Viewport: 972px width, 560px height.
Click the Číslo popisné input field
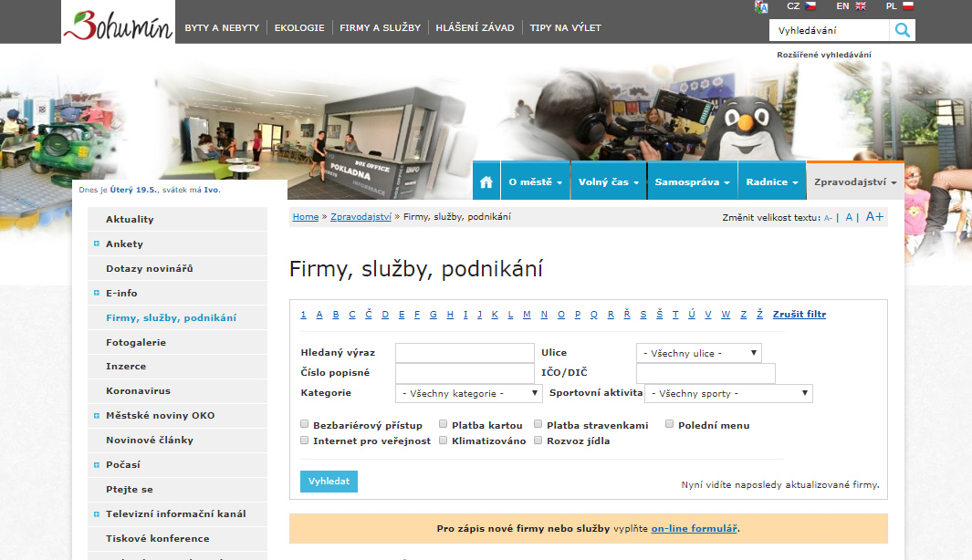[465, 373]
